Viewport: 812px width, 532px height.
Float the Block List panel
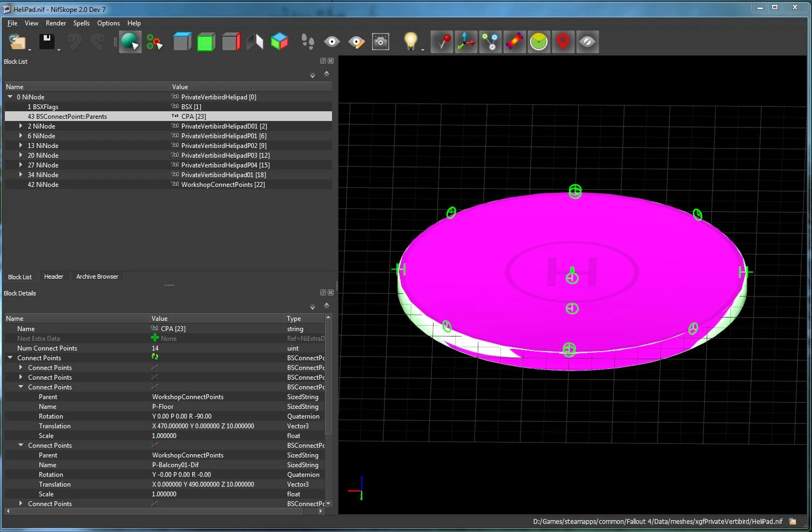323,61
